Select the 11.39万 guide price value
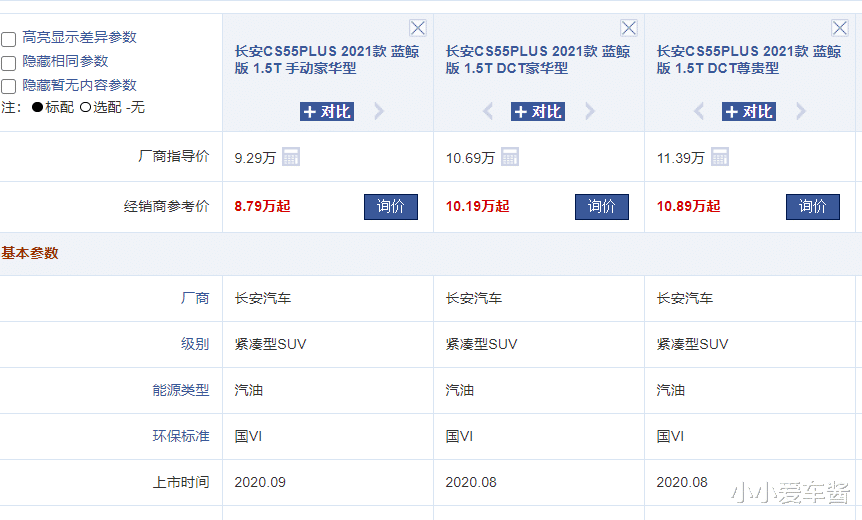862x520 pixels. tap(681, 158)
